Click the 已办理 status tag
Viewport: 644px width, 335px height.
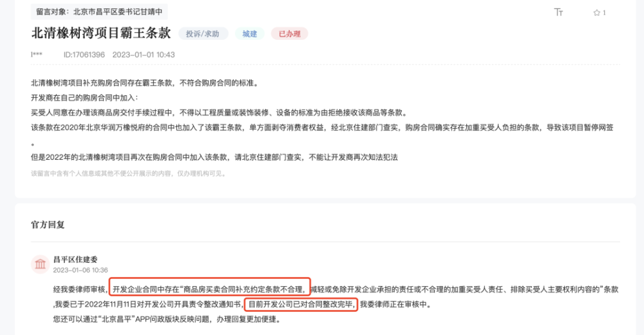[x=290, y=33]
